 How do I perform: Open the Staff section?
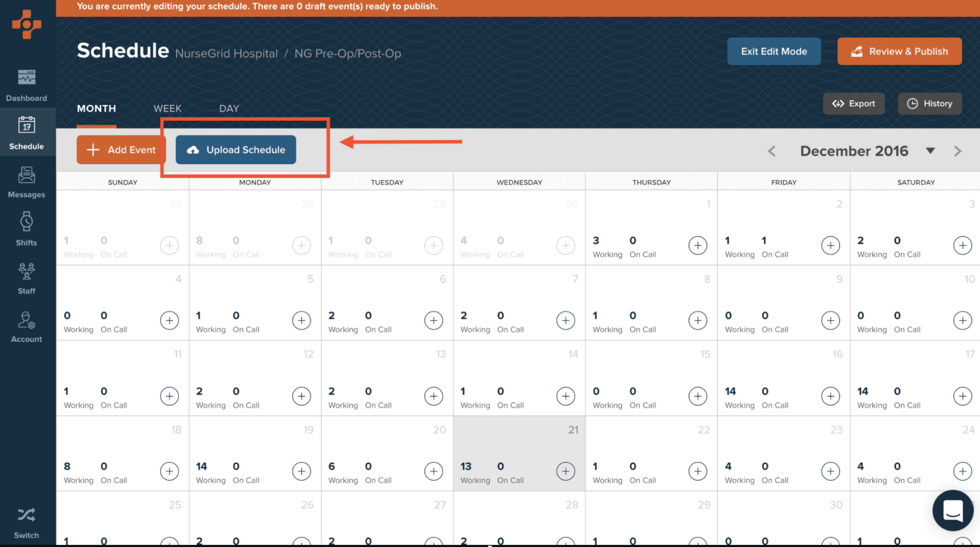point(26,278)
